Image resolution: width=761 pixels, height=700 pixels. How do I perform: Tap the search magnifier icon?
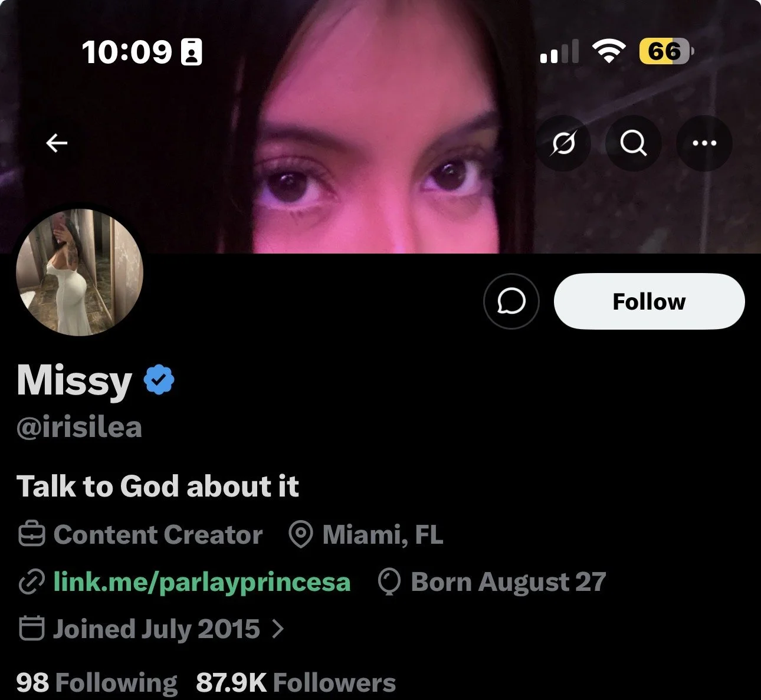point(634,143)
